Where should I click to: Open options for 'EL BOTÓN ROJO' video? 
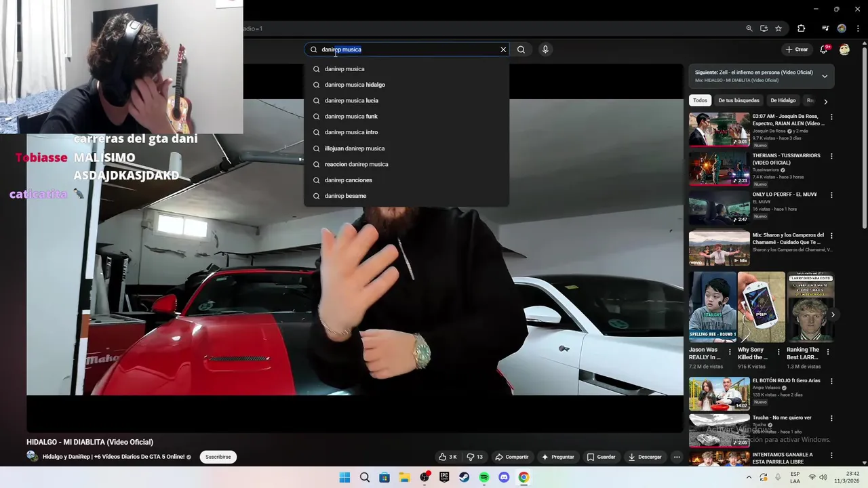coord(831,382)
